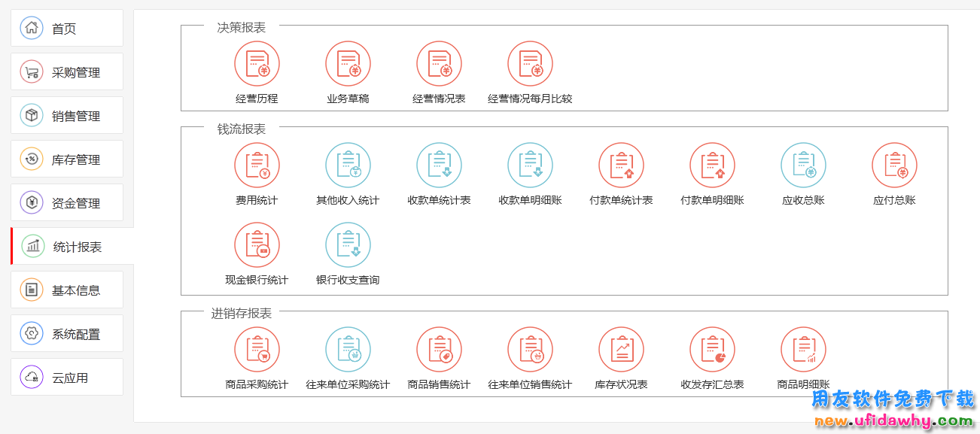This screenshot has height=434, width=980.
Task: Go to 首页 in the sidebar
Action: coord(67,29)
